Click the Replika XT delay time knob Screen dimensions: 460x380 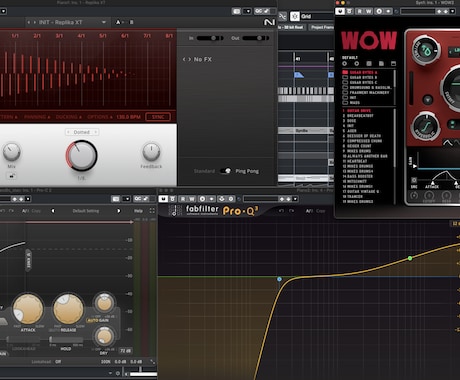pyautogui.click(x=81, y=156)
